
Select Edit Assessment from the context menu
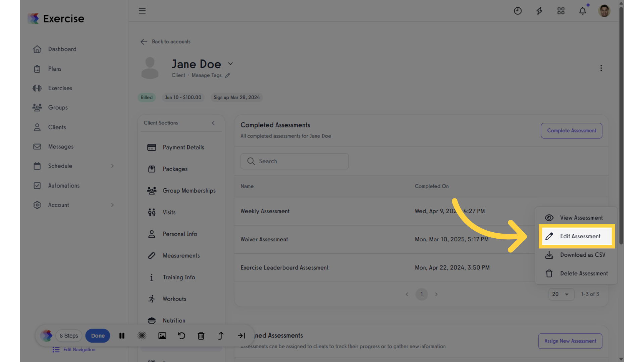577,236
